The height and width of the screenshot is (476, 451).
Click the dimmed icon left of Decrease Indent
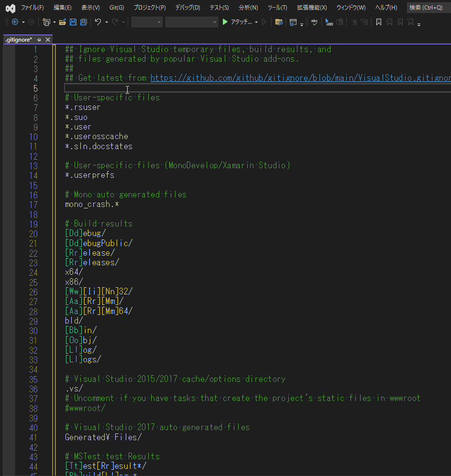click(340, 22)
